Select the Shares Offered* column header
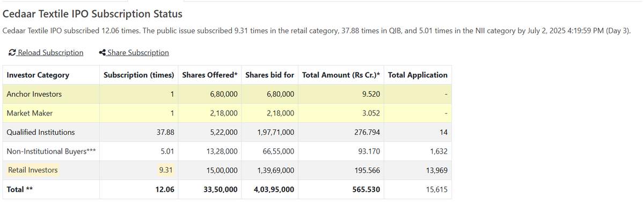Image resolution: width=644 pixels, height=202 pixels. pyautogui.click(x=210, y=75)
